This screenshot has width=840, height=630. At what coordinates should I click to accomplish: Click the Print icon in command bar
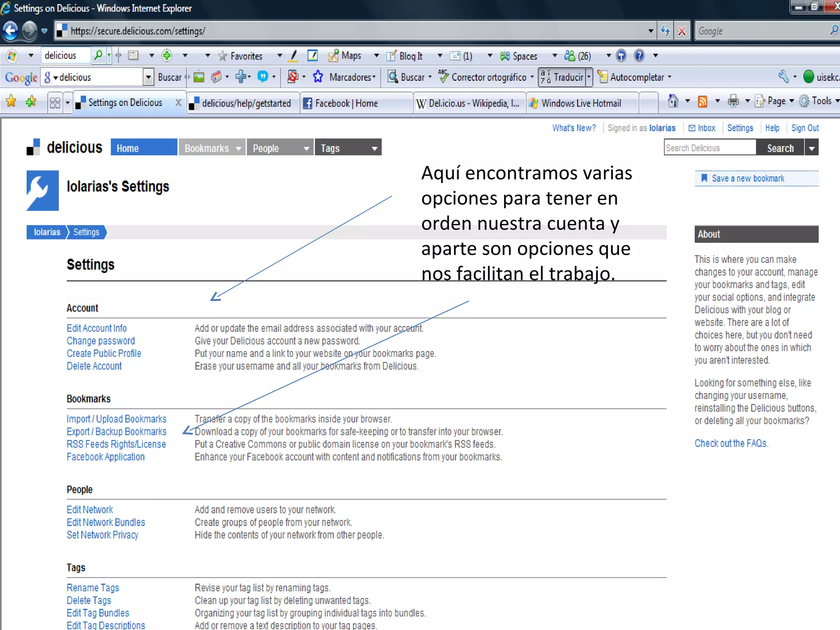pos(733,101)
